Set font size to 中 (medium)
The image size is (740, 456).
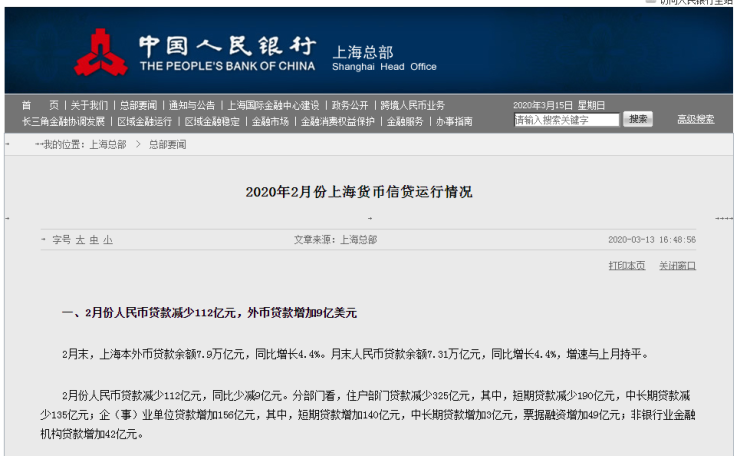coord(94,240)
